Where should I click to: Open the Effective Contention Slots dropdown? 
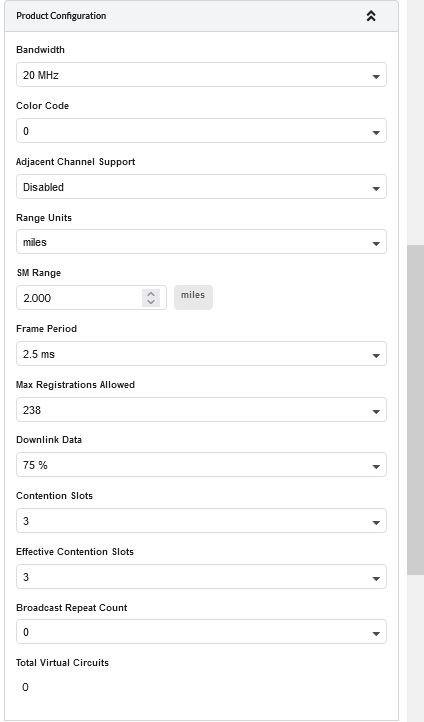(201, 576)
